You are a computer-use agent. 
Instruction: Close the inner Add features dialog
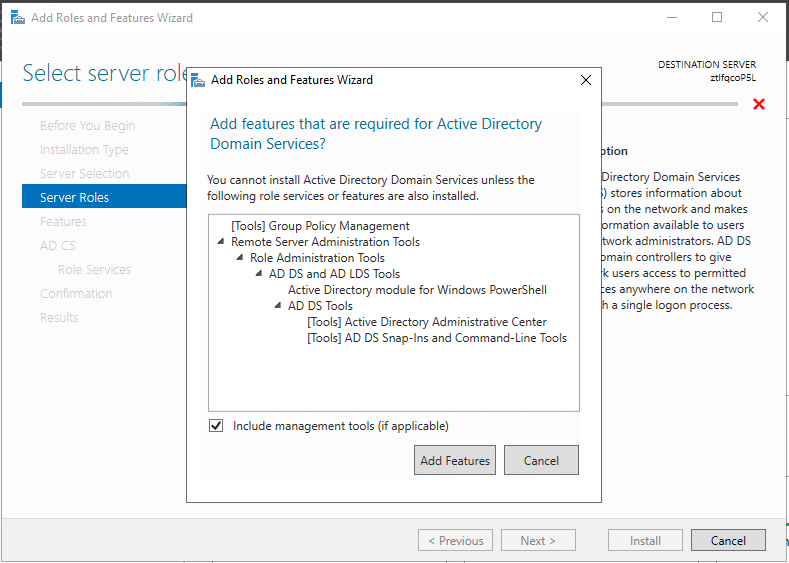[x=585, y=80]
